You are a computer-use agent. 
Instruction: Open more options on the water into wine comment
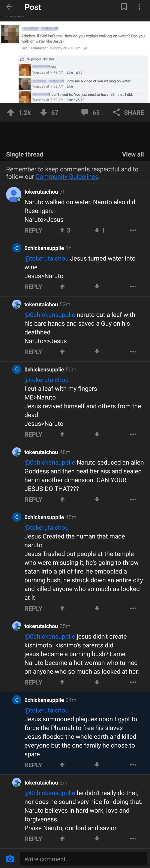coord(133,287)
